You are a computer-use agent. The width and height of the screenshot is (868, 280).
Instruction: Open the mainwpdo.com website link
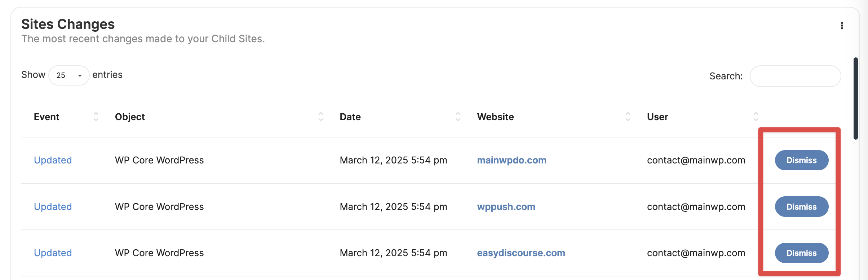point(511,160)
